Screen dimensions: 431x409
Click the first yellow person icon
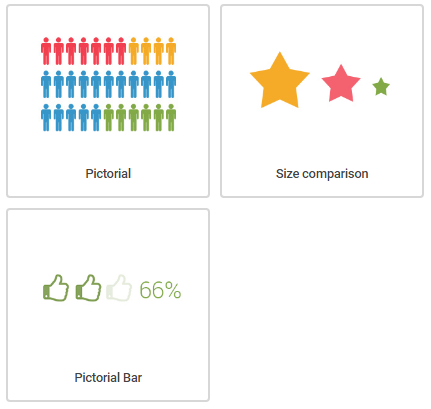tap(134, 51)
